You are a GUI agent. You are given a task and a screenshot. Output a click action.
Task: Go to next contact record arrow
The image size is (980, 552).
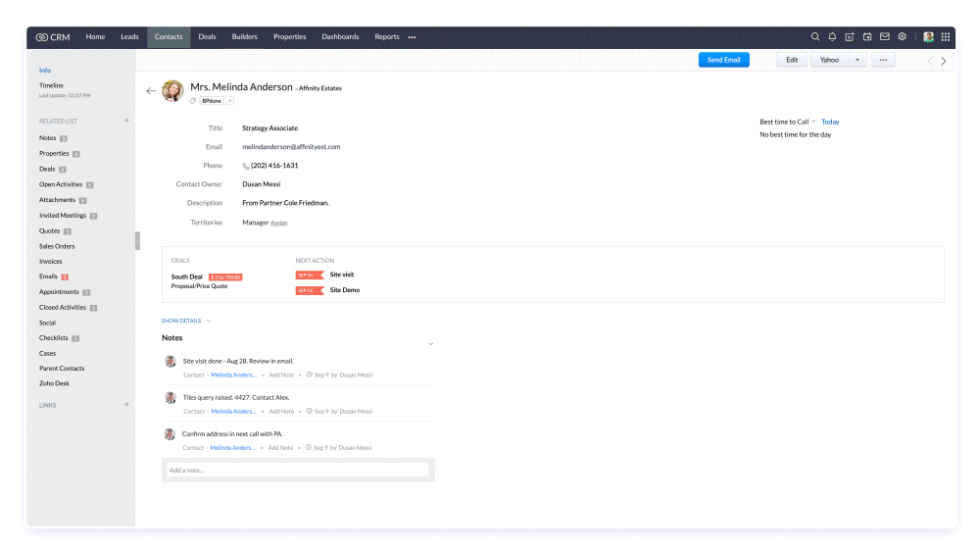[944, 61]
